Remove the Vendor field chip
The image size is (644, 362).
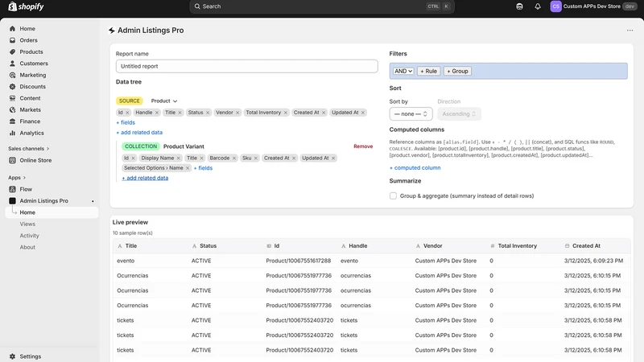(x=237, y=113)
